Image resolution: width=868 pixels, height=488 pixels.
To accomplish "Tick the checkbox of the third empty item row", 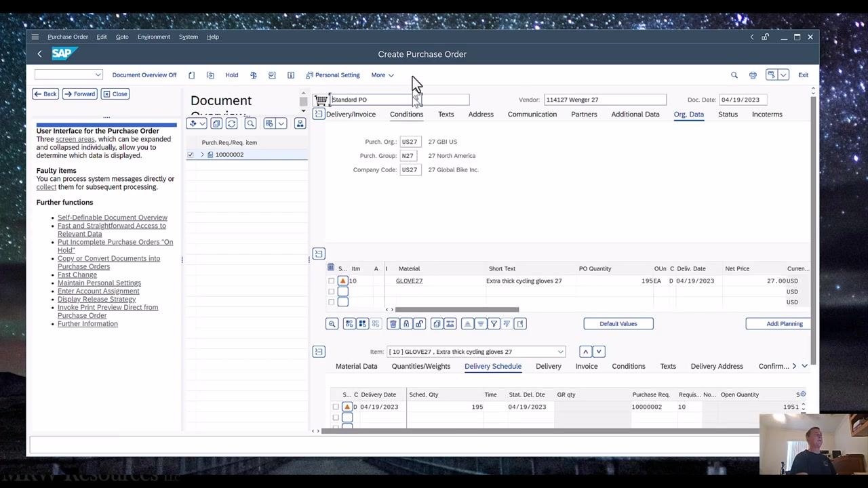I will pyautogui.click(x=331, y=302).
